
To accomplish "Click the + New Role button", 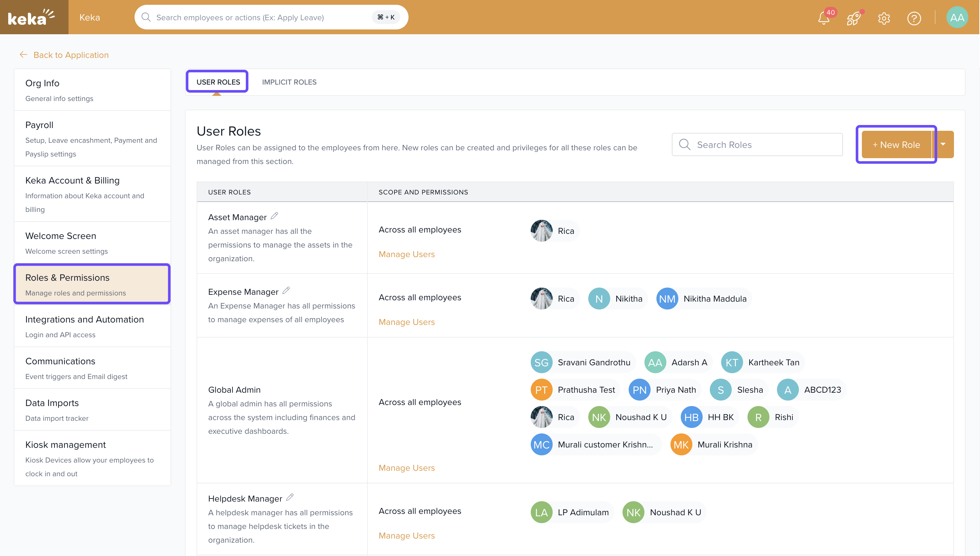I will coord(896,145).
